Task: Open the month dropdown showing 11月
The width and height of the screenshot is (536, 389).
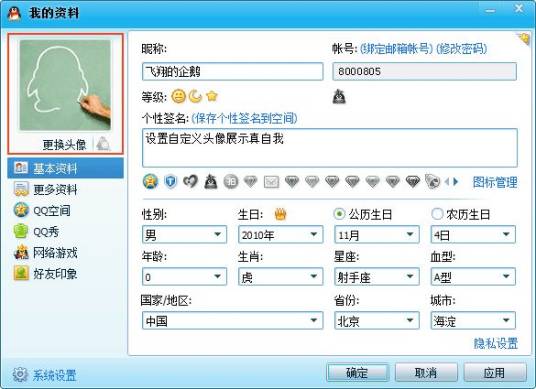Action: [377, 234]
